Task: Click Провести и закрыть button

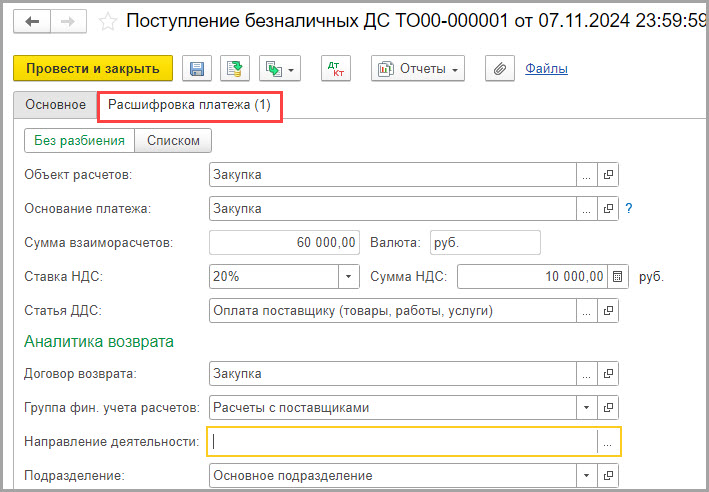Action: [93, 68]
